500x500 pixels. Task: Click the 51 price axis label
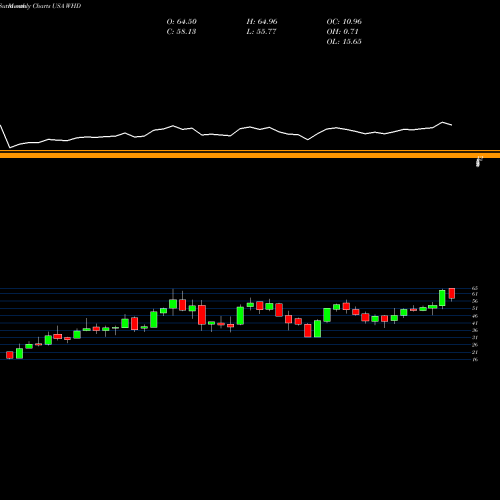(475, 308)
